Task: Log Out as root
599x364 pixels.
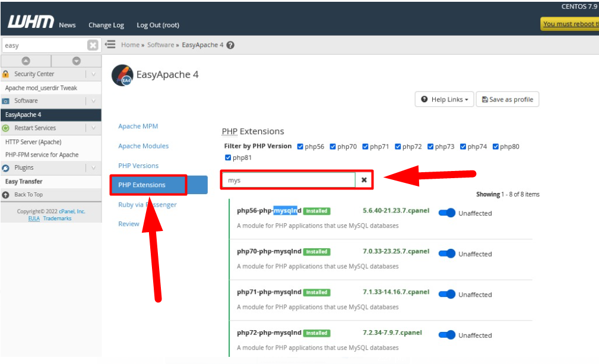Action: (158, 25)
